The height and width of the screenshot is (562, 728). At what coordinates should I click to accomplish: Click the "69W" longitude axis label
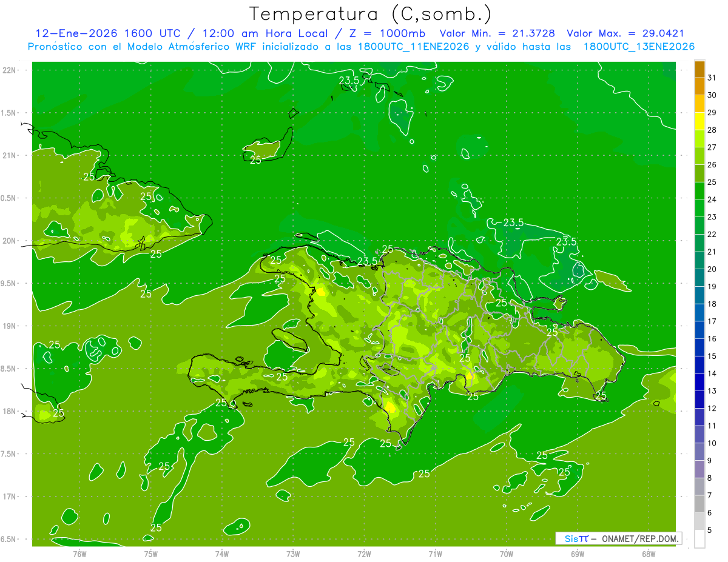(577, 554)
